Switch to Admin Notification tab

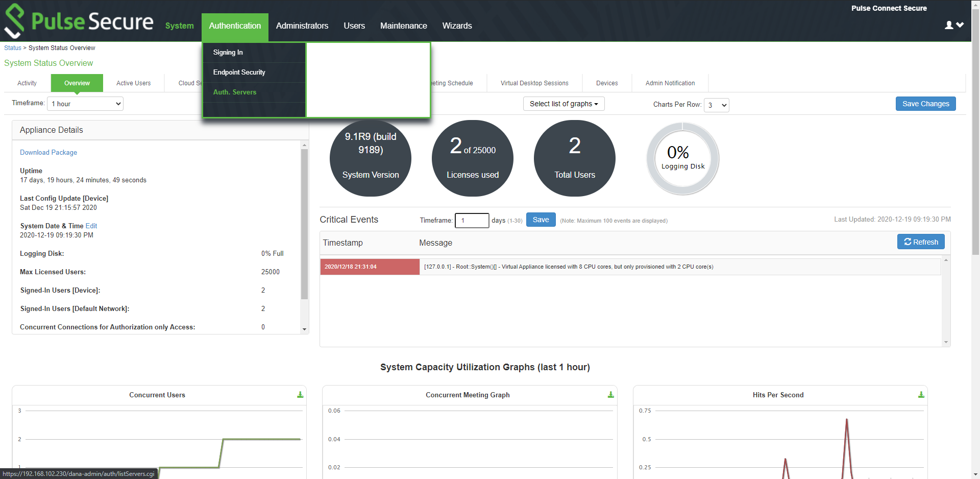coord(670,83)
